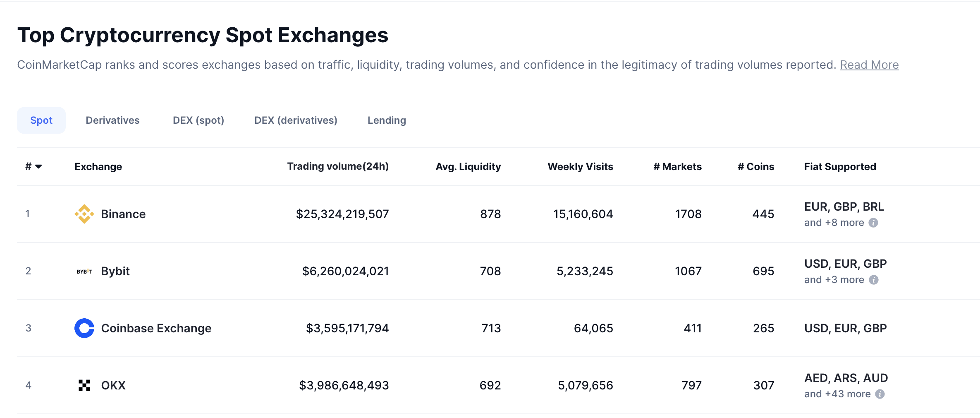Click Binance volume $25,324,219,507
This screenshot has width=980, height=418.
click(x=342, y=214)
